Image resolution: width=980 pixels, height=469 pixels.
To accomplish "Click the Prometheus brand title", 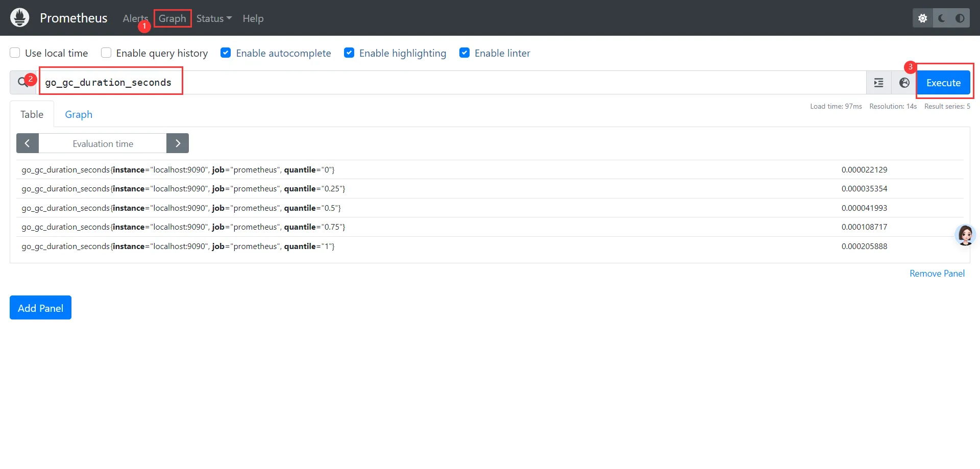I will click(x=73, y=18).
